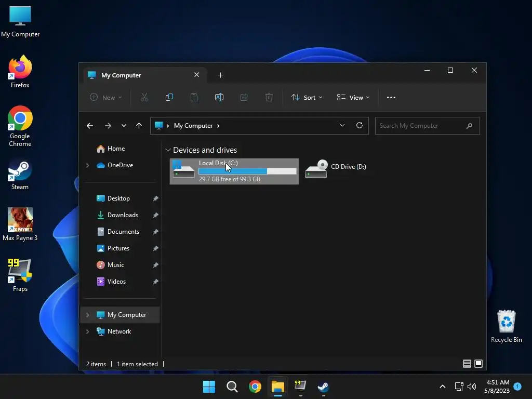Image resolution: width=532 pixels, height=399 pixels.
Task: Refresh the My Computer view
Action: click(360, 126)
